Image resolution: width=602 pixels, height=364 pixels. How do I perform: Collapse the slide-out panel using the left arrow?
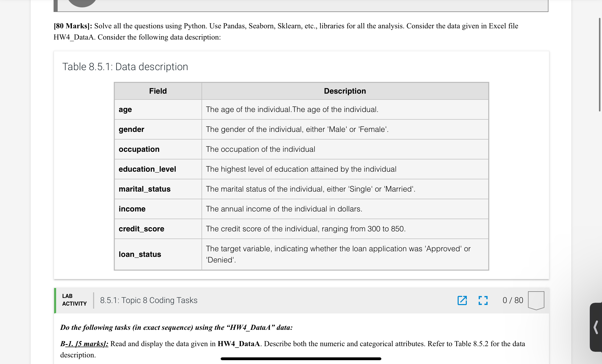(596, 327)
